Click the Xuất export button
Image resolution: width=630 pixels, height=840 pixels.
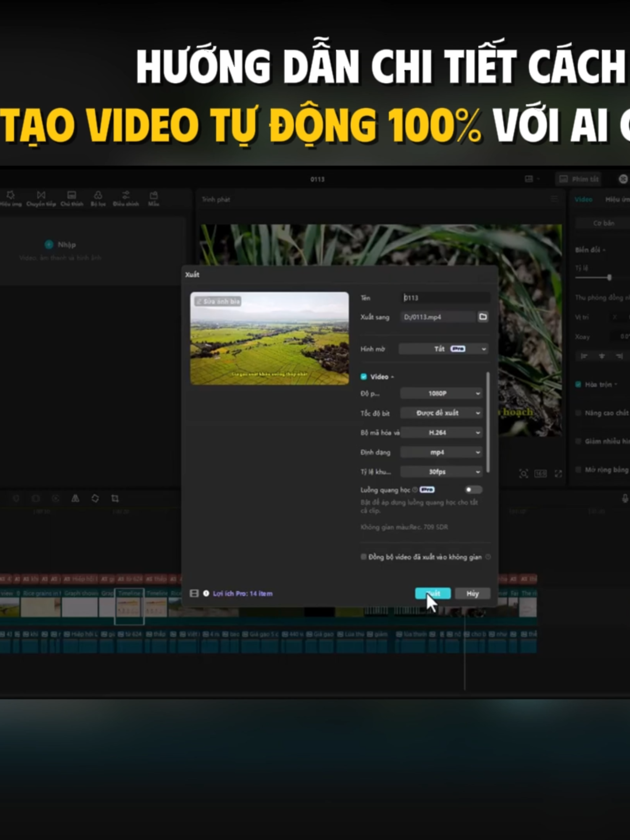(433, 593)
